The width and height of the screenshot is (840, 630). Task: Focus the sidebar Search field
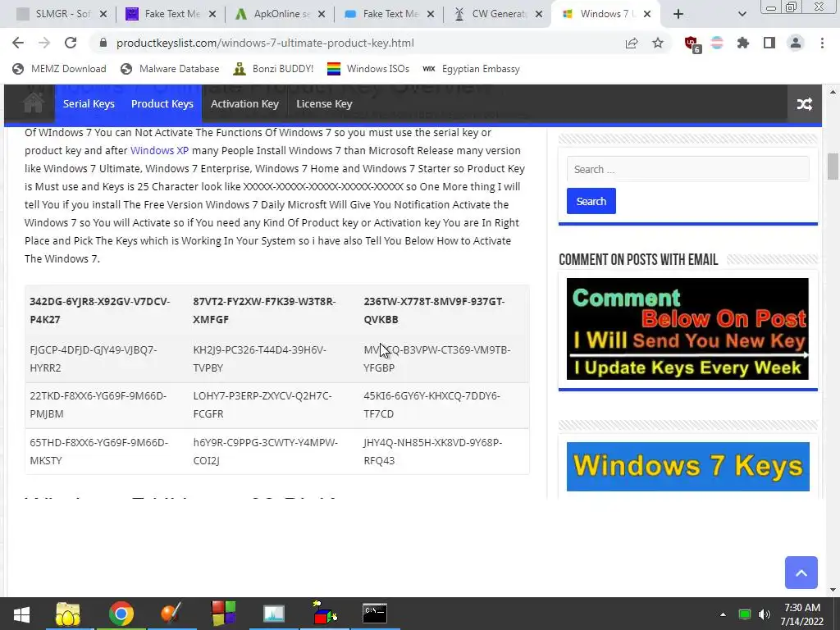[688, 169]
